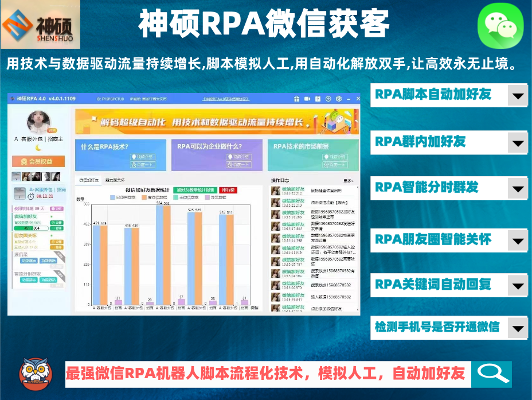532x400 pixels.
Task: Click the video camera icon in the title bar
Action: coord(307,98)
